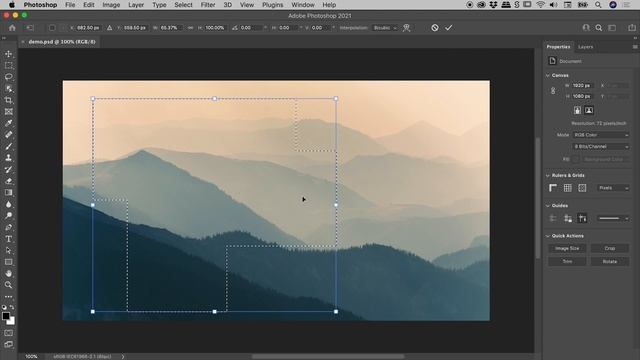Viewport: 640px width, 360px height.
Task: Select the Crop tool
Action: [9, 100]
